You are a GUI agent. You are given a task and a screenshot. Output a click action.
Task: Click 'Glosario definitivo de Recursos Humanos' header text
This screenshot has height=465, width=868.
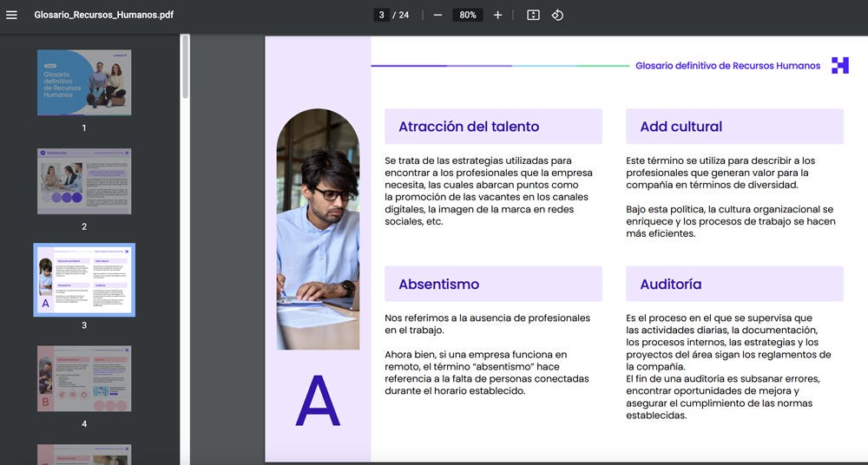[728, 66]
